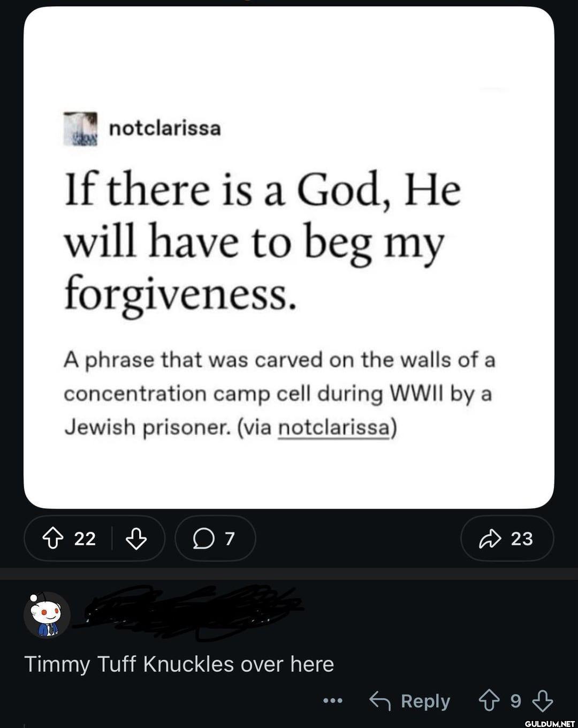Downvote the Timmy Tuff Knuckles comment
This screenshot has width=578, height=728.
pos(543,701)
